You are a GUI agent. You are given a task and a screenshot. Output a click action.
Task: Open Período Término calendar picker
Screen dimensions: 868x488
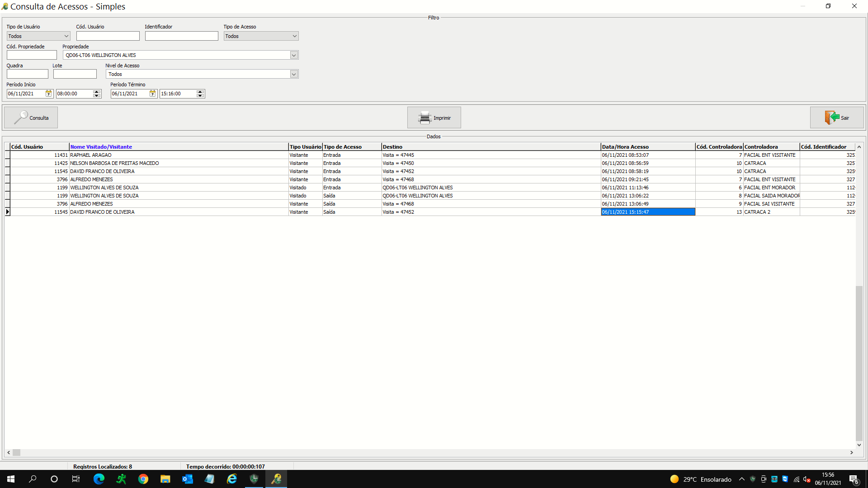[152, 94]
